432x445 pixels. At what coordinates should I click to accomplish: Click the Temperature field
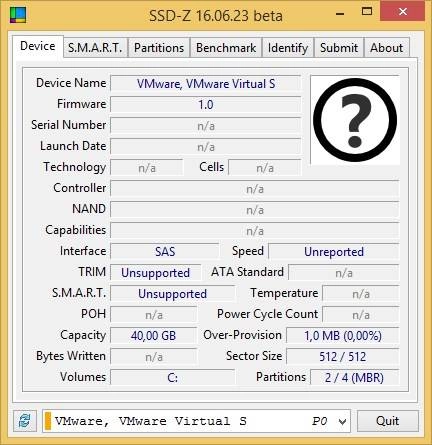(x=361, y=294)
